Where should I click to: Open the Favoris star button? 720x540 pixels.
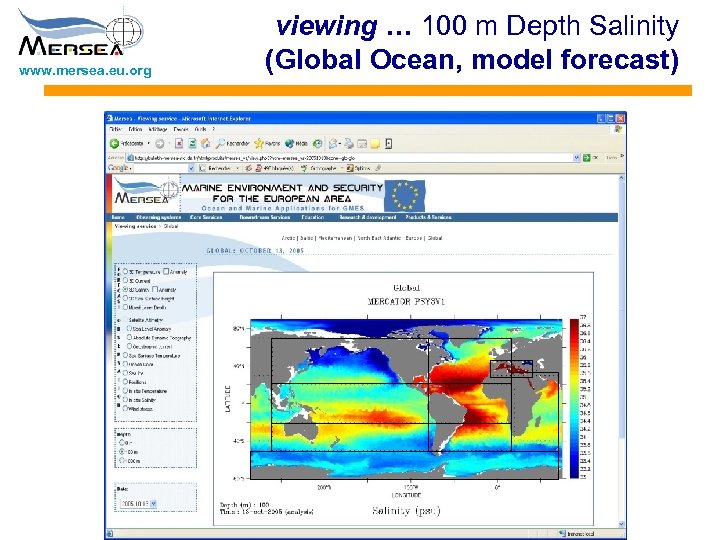pyautogui.click(x=267, y=144)
